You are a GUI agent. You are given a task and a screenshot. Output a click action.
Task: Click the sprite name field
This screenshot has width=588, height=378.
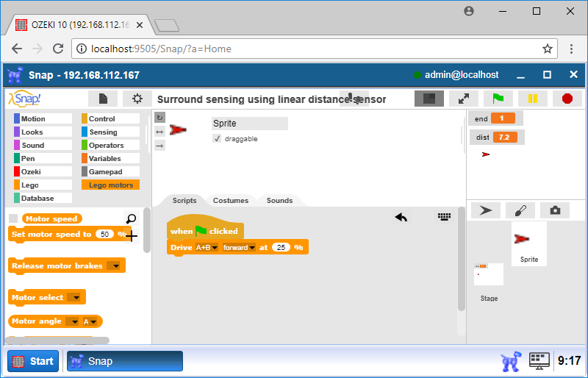click(x=250, y=123)
